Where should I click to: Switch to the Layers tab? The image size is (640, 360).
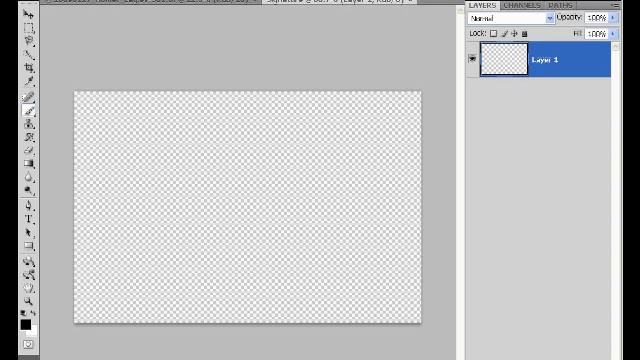pos(482,5)
